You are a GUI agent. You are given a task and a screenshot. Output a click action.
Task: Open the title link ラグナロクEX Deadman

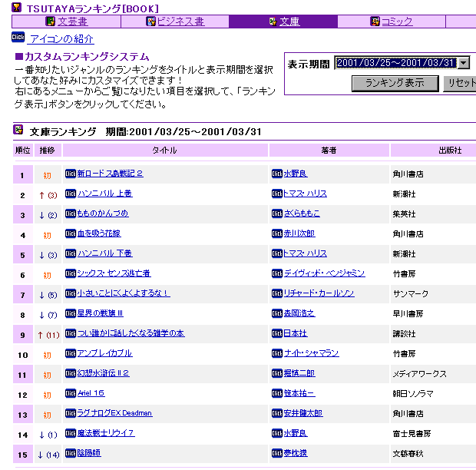pos(114,413)
